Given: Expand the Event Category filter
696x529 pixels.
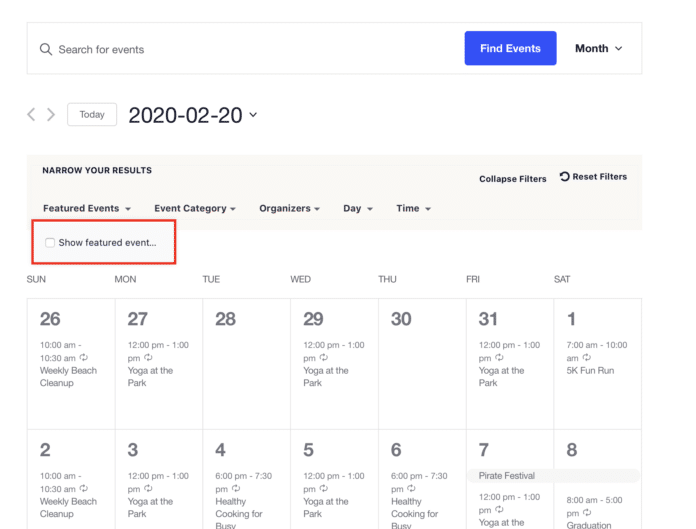Looking at the screenshot, I should (x=195, y=208).
